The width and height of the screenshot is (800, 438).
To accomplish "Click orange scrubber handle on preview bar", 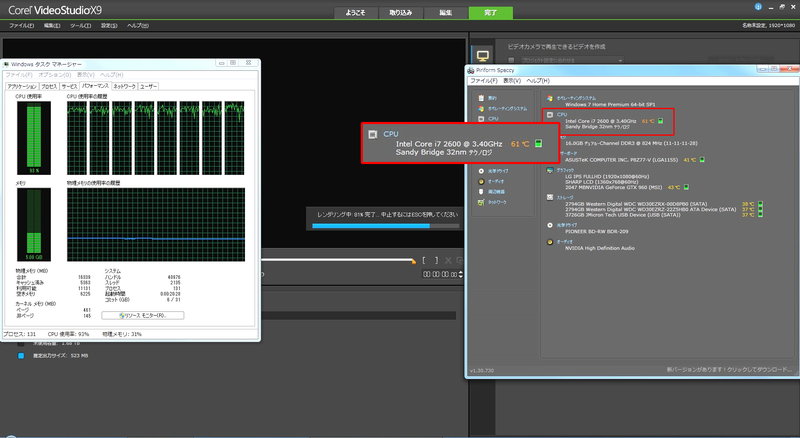I will pyautogui.click(x=413, y=261).
